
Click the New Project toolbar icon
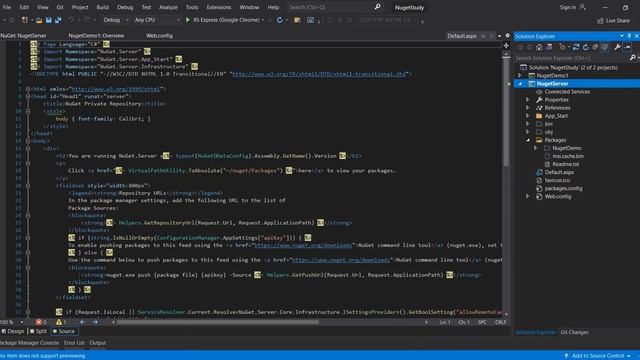tap(25, 20)
